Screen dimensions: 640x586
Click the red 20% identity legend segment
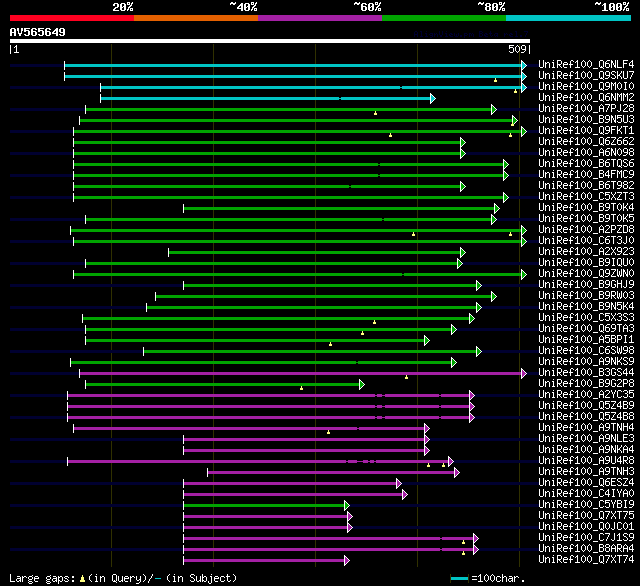[72, 18]
